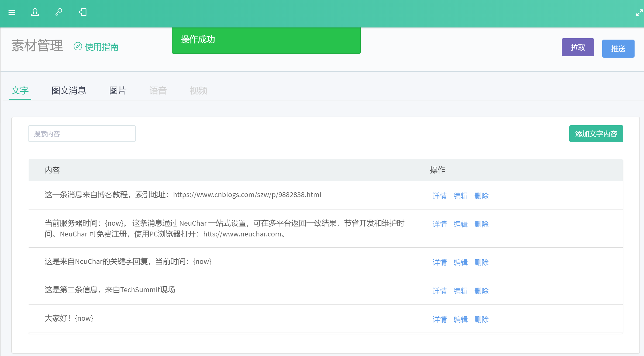The width and height of the screenshot is (644, 356).
Task: Focus the 搜索内容 search field
Action: click(82, 134)
